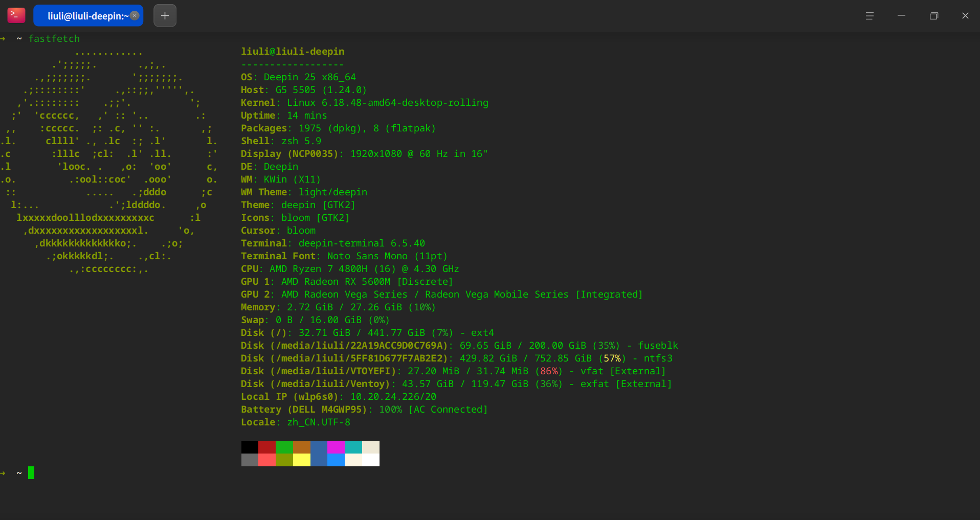Screen dimensions: 980x520
Task: Minimize the terminal window
Action: [x=901, y=16]
